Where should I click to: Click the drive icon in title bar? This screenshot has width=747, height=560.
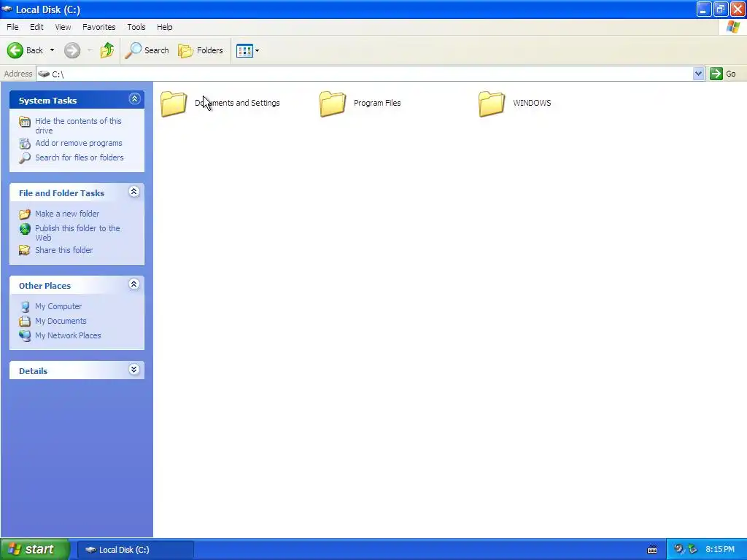7,9
